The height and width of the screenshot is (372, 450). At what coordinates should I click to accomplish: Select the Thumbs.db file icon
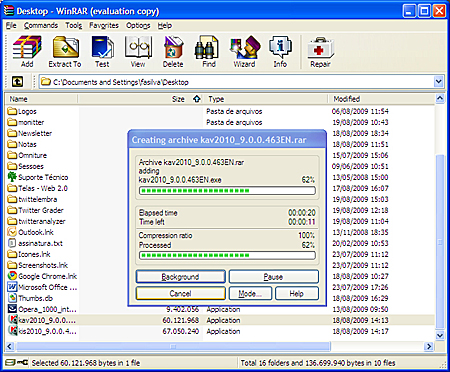pos(12,298)
